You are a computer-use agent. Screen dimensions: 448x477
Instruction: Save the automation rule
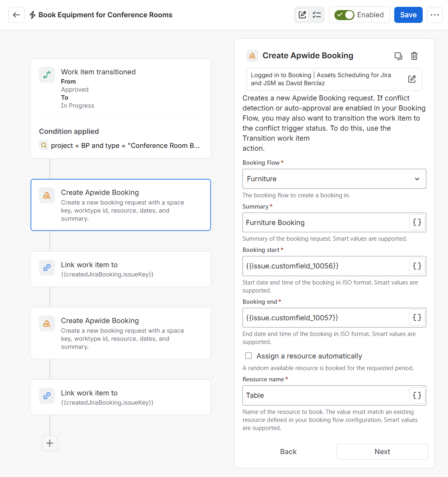(x=408, y=15)
